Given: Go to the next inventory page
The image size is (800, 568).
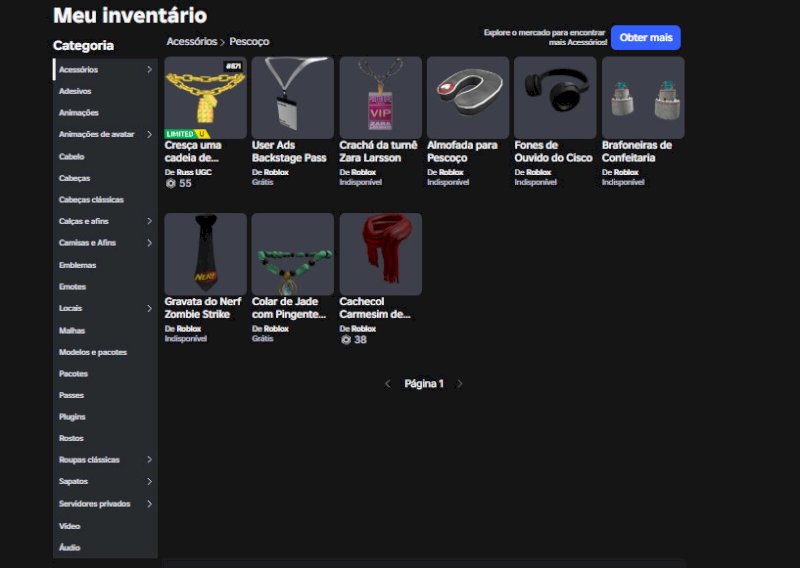Looking at the screenshot, I should point(460,384).
